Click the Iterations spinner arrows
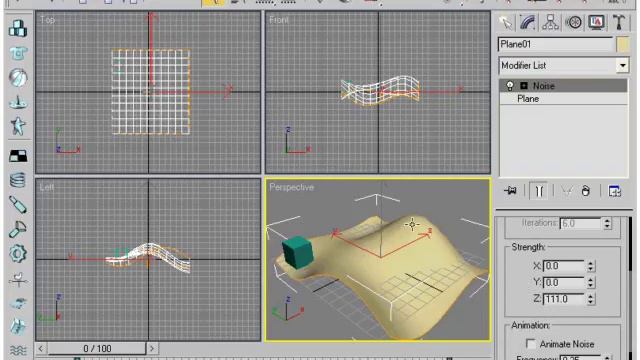640x360 pixels. click(x=607, y=223)
